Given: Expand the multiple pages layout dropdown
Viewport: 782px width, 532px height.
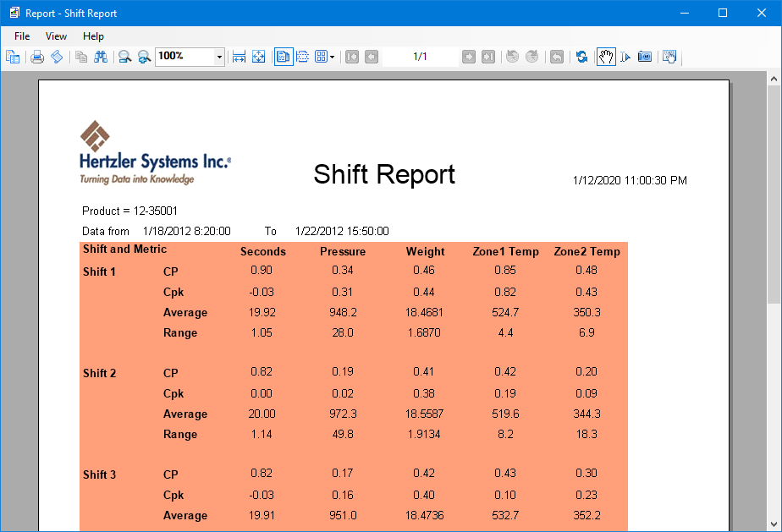Looking at the screenshot, I should point(332,57).
